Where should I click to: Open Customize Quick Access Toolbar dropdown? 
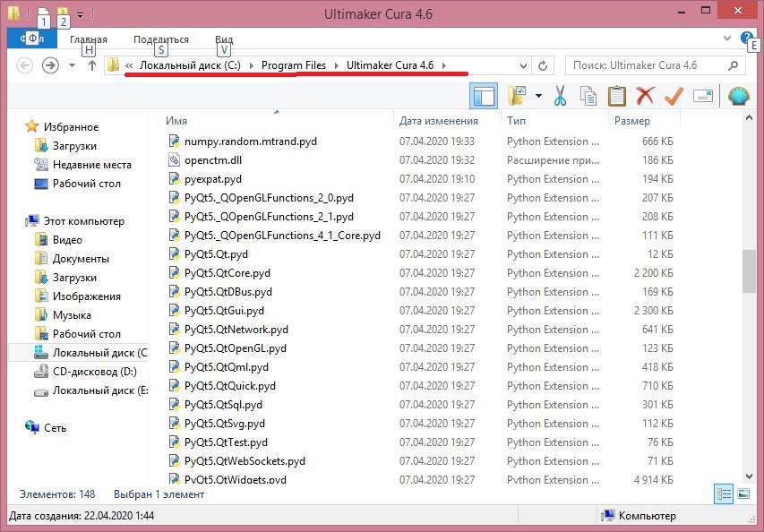(81, 14)
